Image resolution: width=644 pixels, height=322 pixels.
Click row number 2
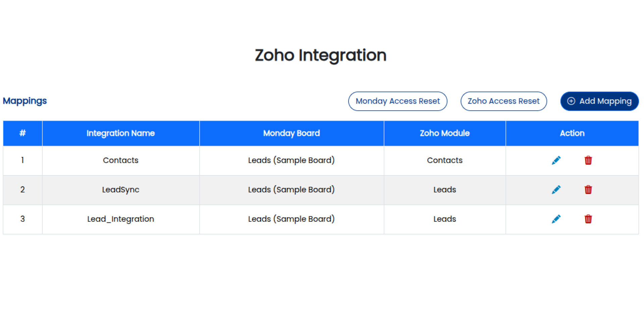(22, 190)
